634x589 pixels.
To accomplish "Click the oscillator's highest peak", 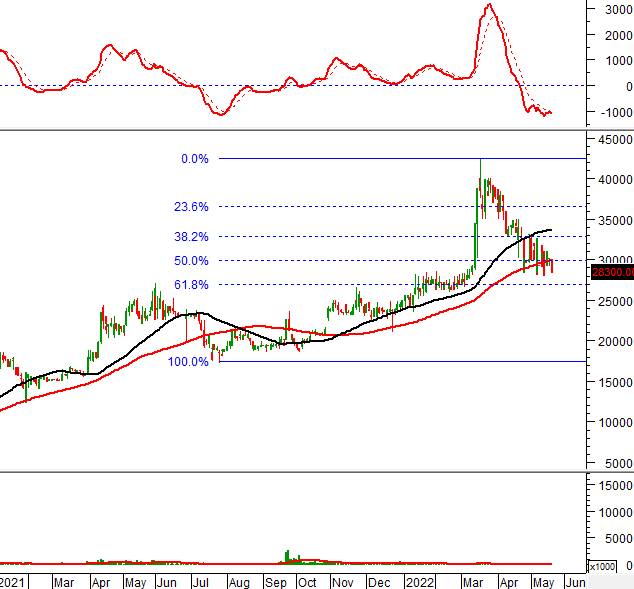I will (x=487, y=6).
